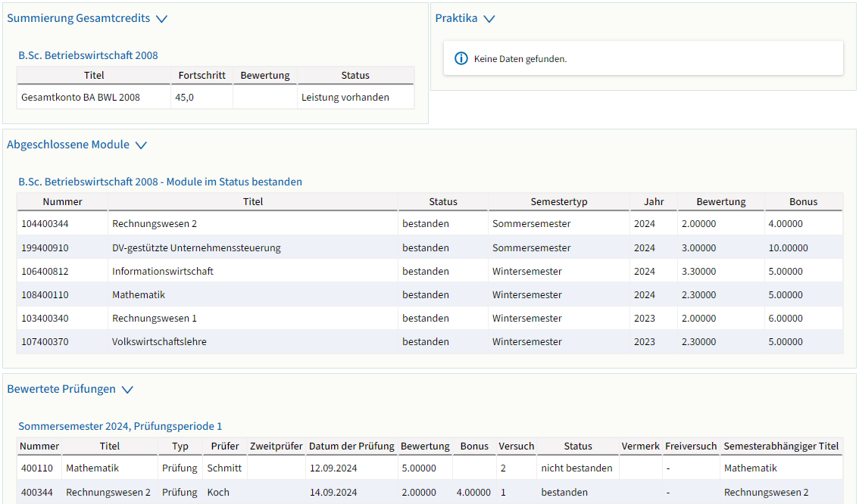859x504 pixels.
Task: Click the Fortschritt column header
Action: (201, 75)
